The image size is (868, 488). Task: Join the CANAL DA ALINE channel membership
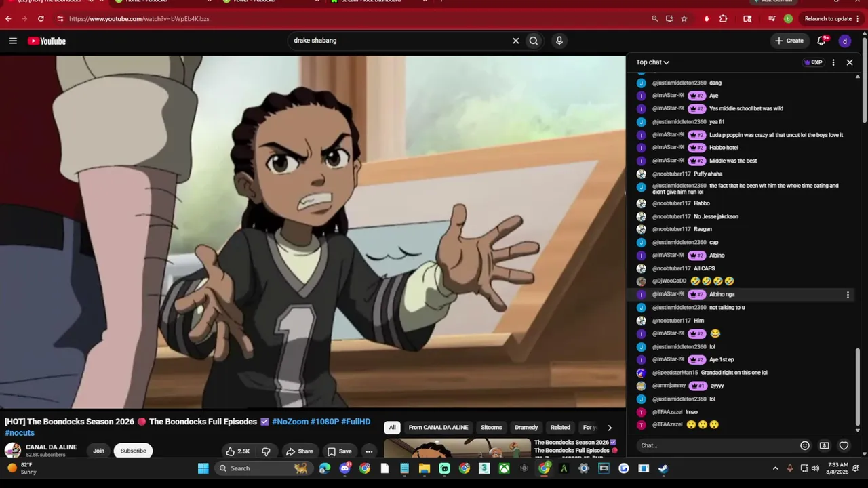pos(99,451)
